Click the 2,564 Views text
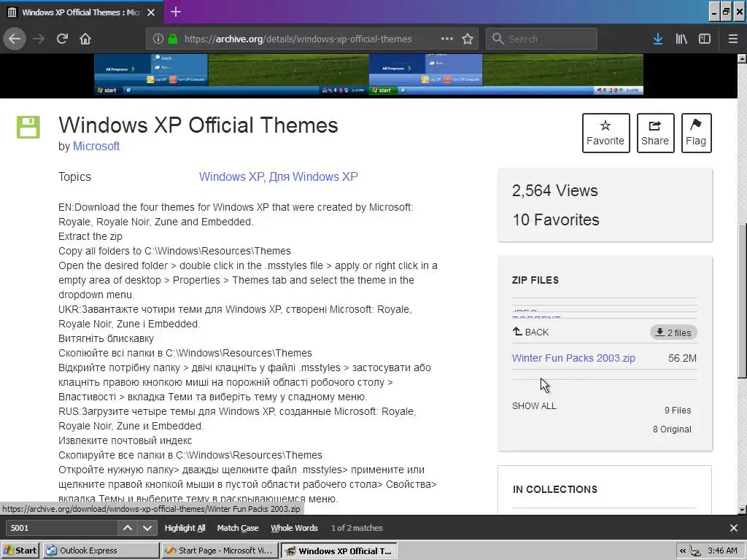Screen dimensions: 747x560 coord(555,190)
